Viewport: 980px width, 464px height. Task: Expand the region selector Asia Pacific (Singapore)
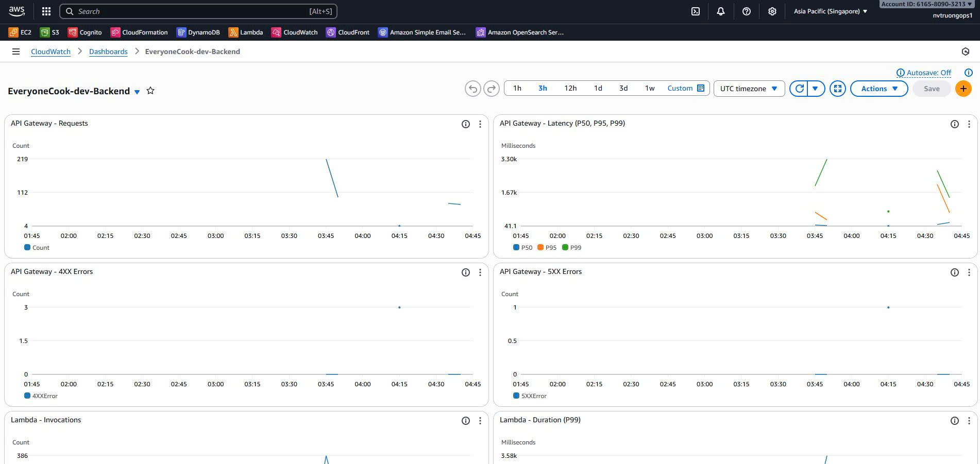coord(830,11)
